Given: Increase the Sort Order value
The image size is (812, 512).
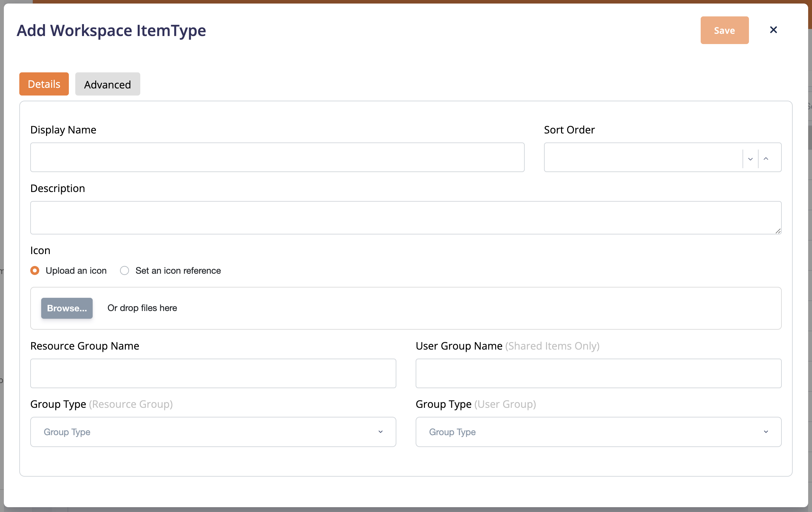Looking at the screenshot, I should tap(766, 159).
